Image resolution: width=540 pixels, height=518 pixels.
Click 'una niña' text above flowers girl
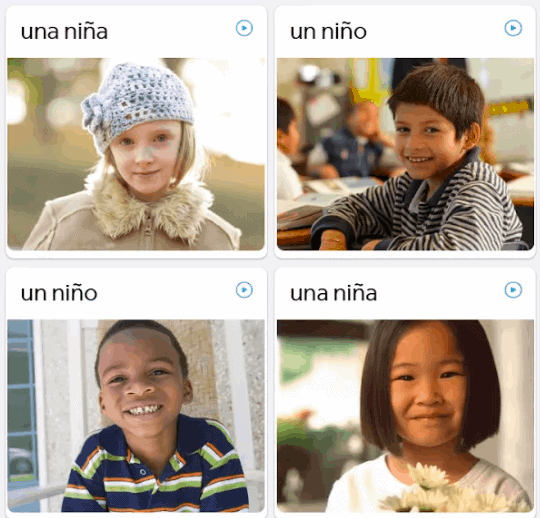[333, 293]
